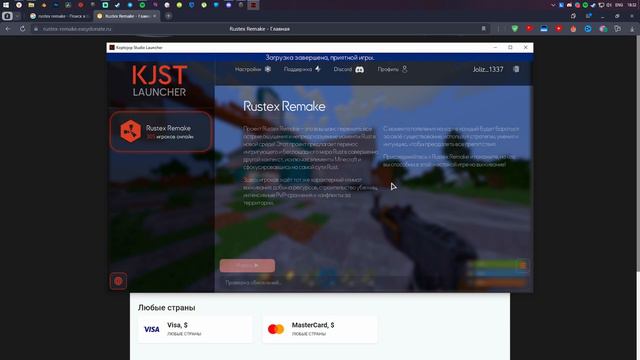Image resolution: width=640 pixels, height=360 pixels.
Task: Open downloads icon at browser toolbar end
Action: 632,29
